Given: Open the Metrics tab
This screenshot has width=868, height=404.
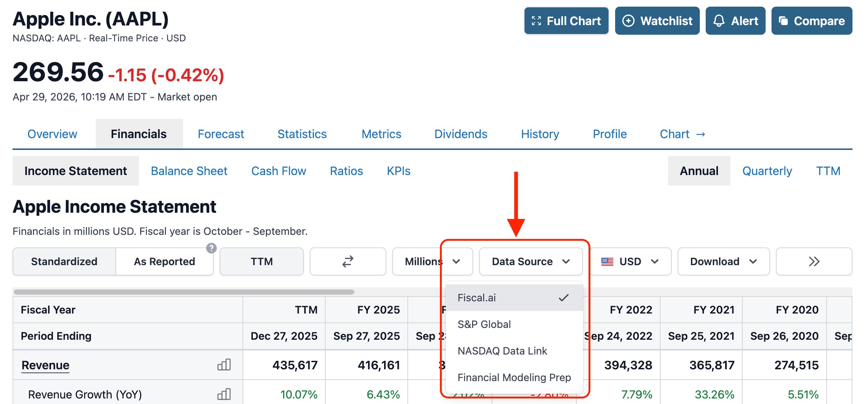Looking at the screenshot, I should (x=381, y=134).
